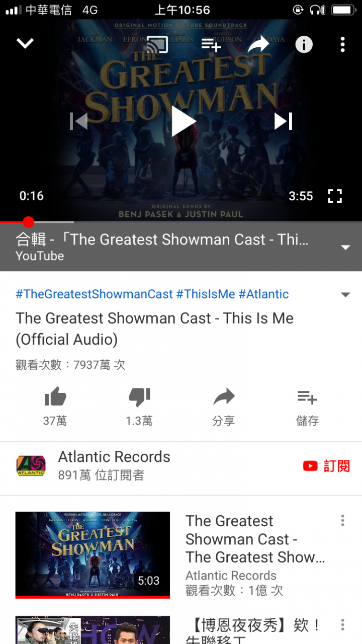The width and height of the screenshot is (362, 644).
Task: Open the video info card icon
Action: pos(304,44)
